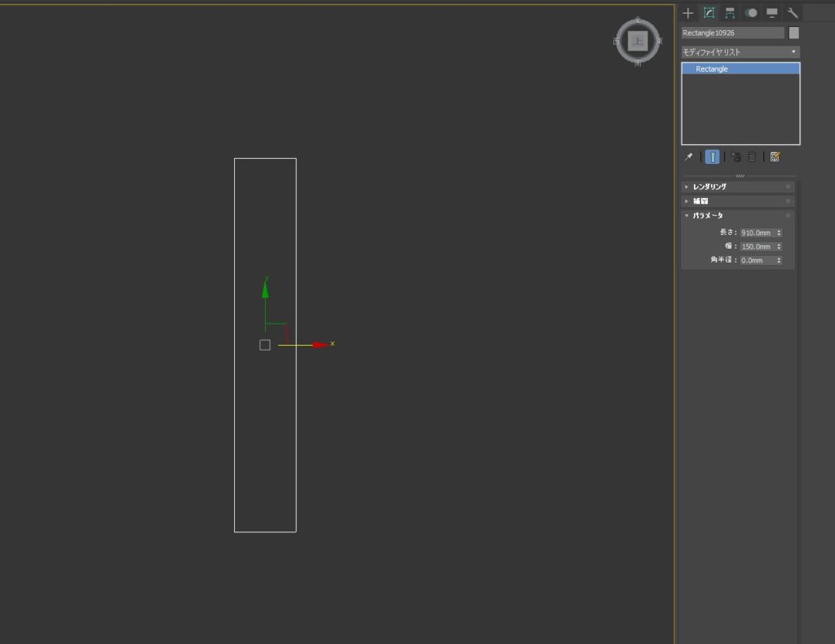The width and height of the screenshot is (835, 644).
Task: Click the Make Unique icon
Action: click(736, 157)
